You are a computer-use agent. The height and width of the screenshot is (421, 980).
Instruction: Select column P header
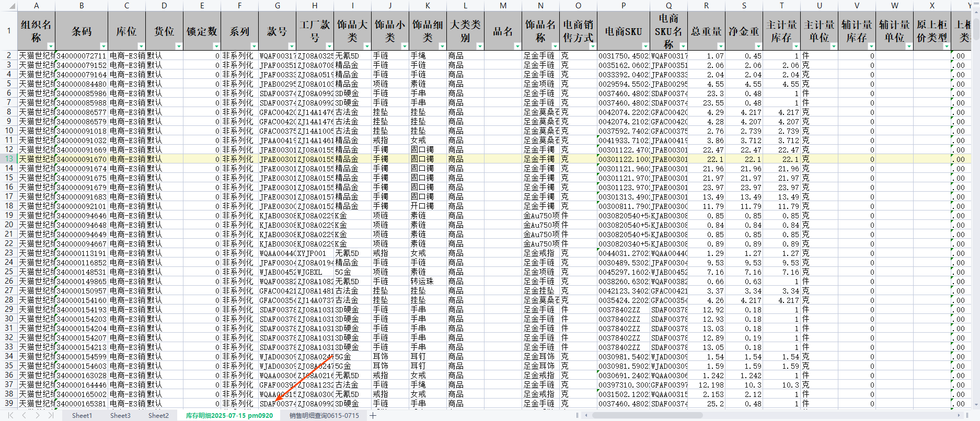click(623, 5)
